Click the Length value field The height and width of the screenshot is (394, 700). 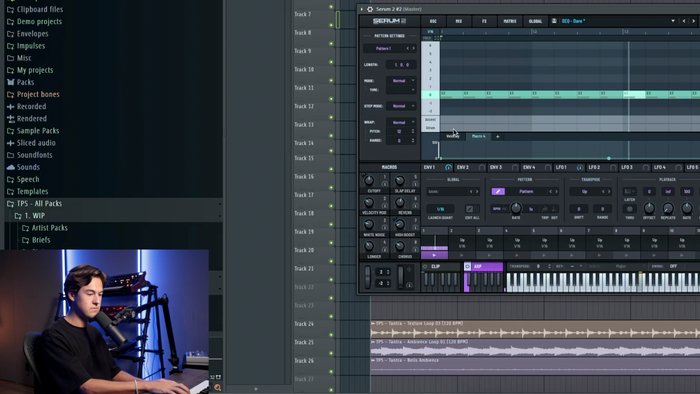[401, 65]
